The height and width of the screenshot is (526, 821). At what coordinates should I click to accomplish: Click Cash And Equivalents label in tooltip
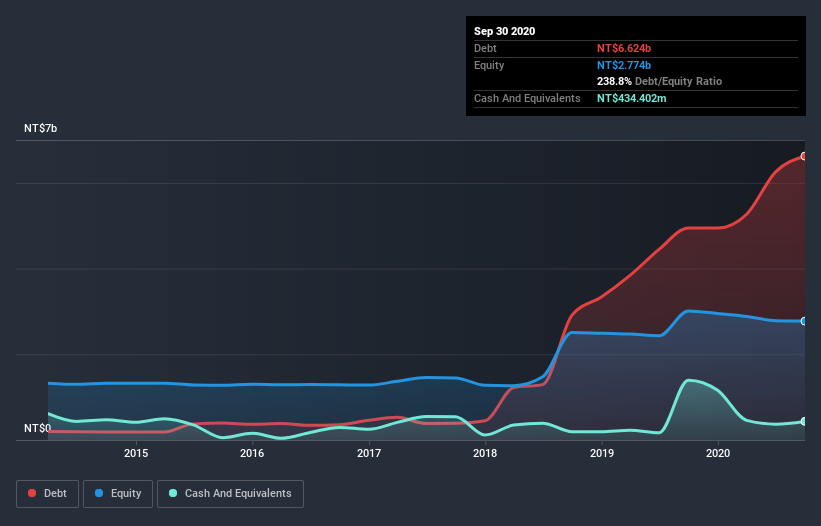(527, 98)
